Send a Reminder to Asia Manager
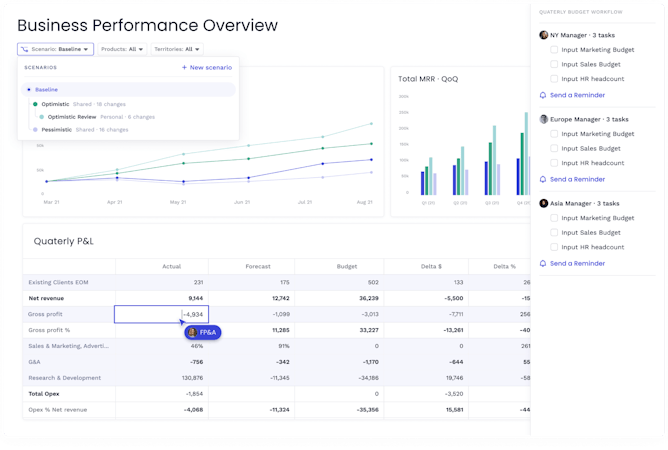Viewport: 668px width, 450px height. [x=577, y=263]
